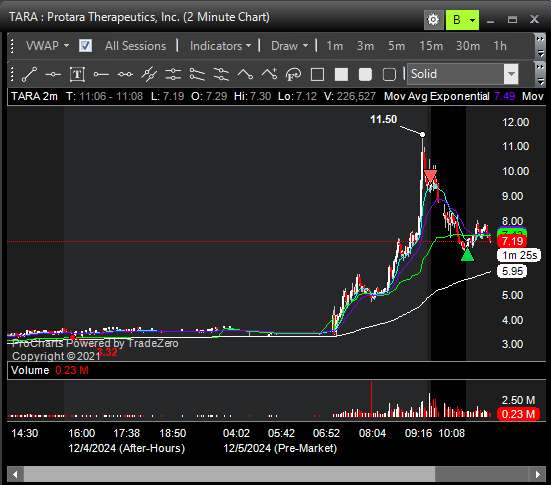Viewport: 551px width, 485px height.
Task: Select the pitchfork drawing tool
Action: (149, 74)
